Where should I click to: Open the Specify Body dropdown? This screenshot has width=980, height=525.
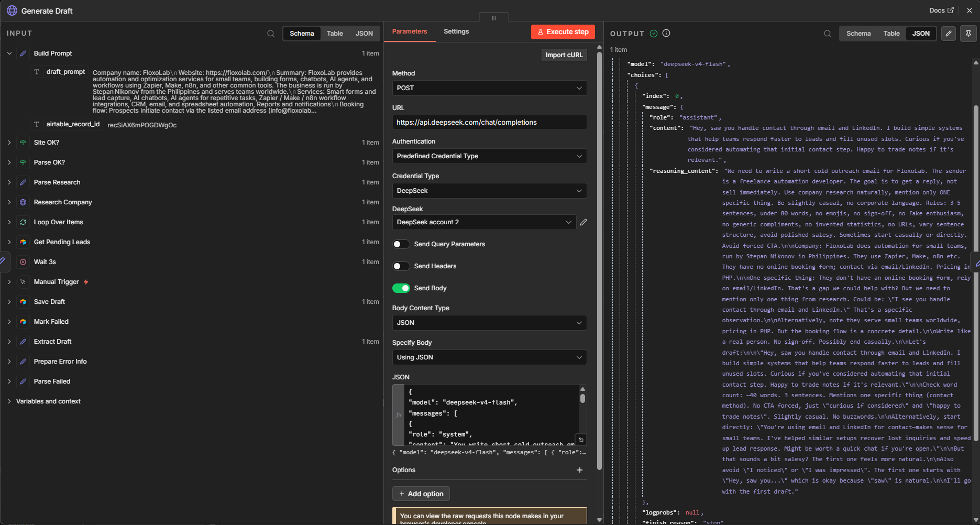pyautogui.click(x=489, y=357)
